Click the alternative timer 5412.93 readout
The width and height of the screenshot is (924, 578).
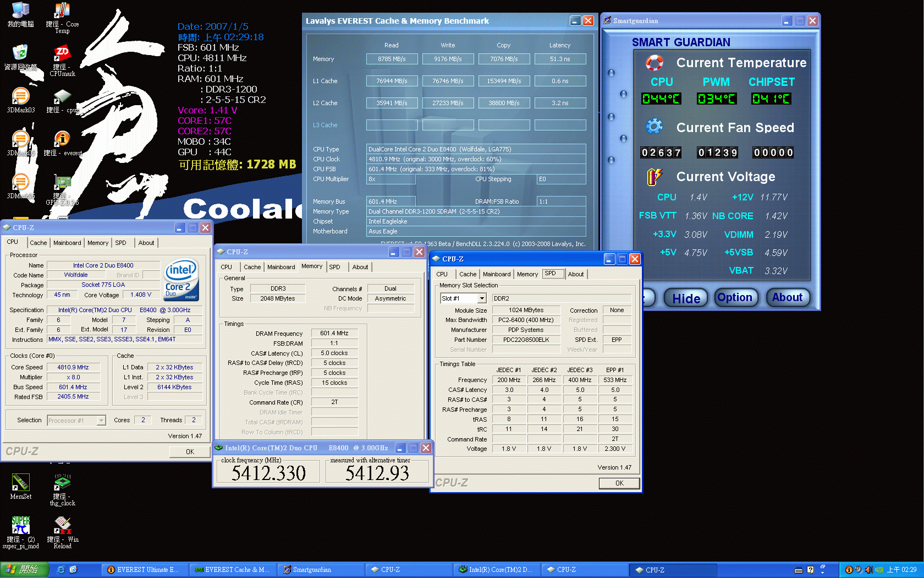coord(377,473)
